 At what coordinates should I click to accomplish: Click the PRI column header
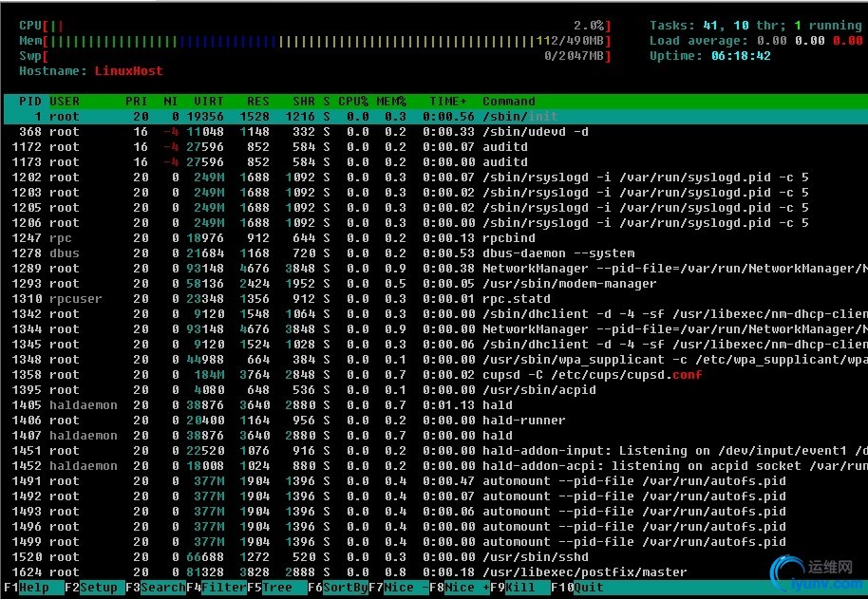click(x=137, y=102)
